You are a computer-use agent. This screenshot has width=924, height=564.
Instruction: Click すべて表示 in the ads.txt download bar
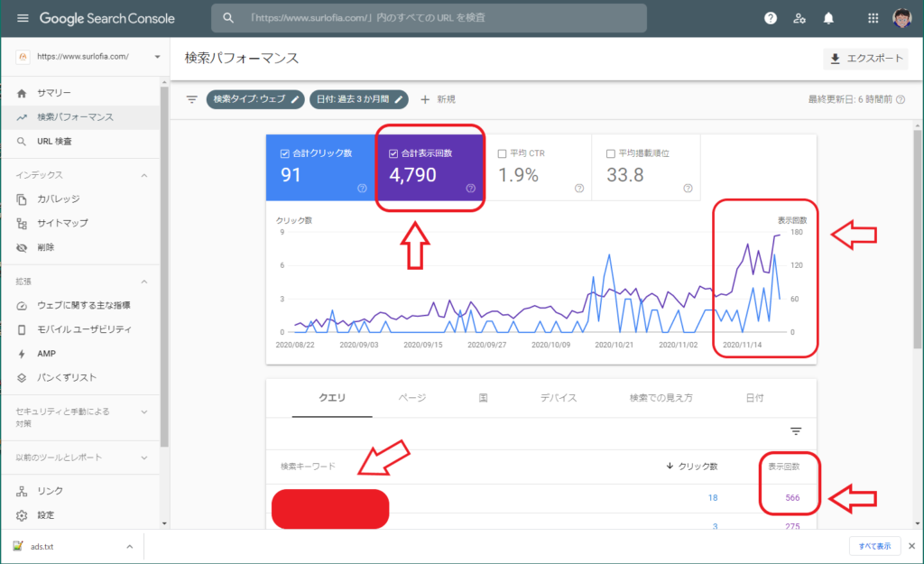(873, 546)
